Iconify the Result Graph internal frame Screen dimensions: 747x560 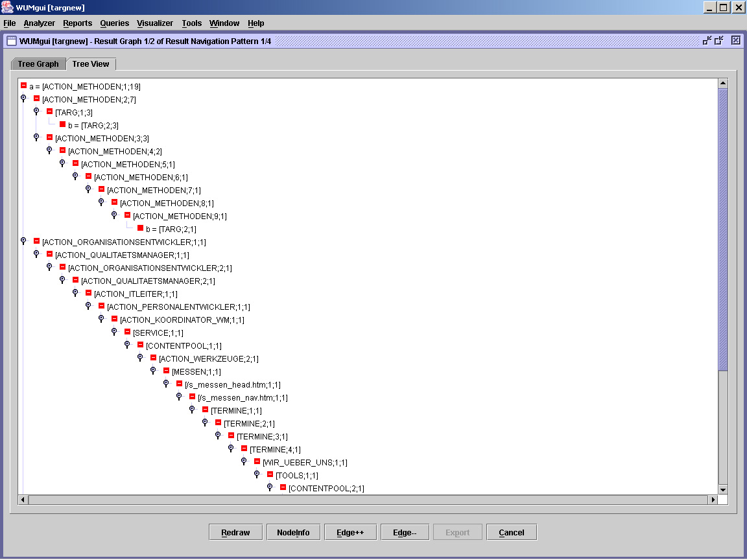[x=707, y=40]
